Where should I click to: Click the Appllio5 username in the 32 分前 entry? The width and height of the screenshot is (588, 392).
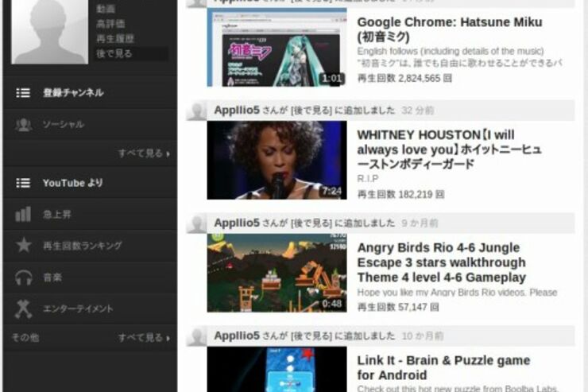(x=237, y=111)
